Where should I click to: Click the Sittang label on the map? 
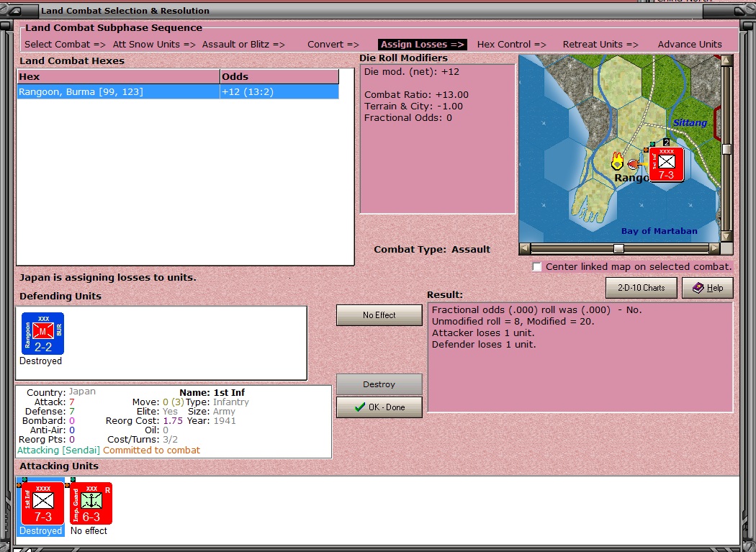point(690,122)
